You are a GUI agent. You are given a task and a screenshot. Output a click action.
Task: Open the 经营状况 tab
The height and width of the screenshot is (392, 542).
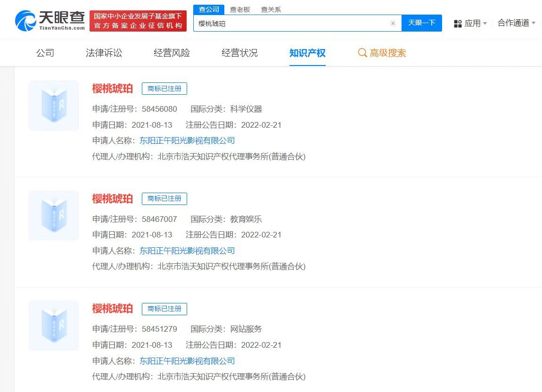click(x=239, y=53)
